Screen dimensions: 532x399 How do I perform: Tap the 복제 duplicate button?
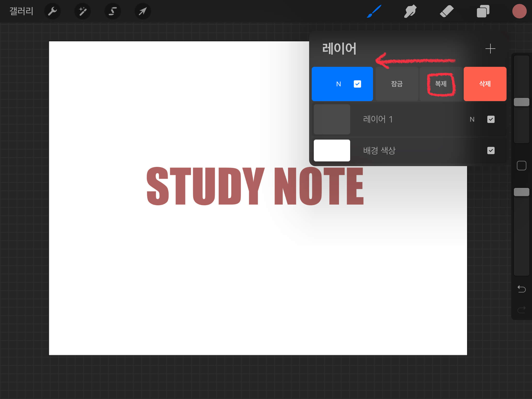[x=441, y=84]
